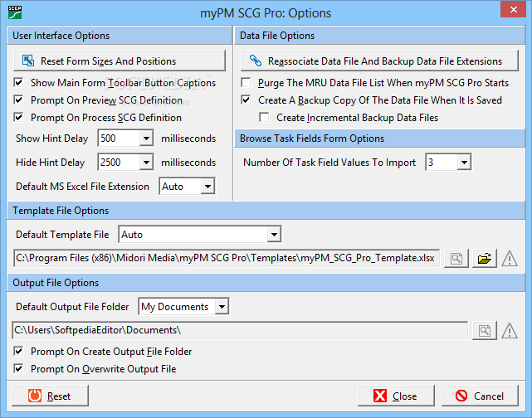Close the Options dialog window
532x418 pixels.
point(514,9)
